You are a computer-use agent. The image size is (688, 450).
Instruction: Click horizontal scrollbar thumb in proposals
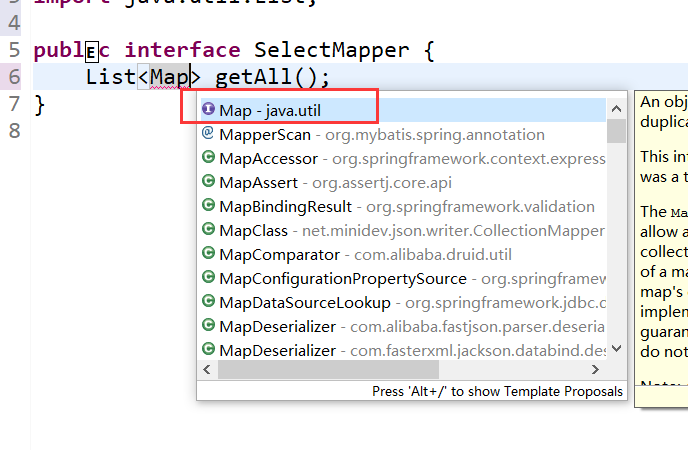(x=328, y=370)
